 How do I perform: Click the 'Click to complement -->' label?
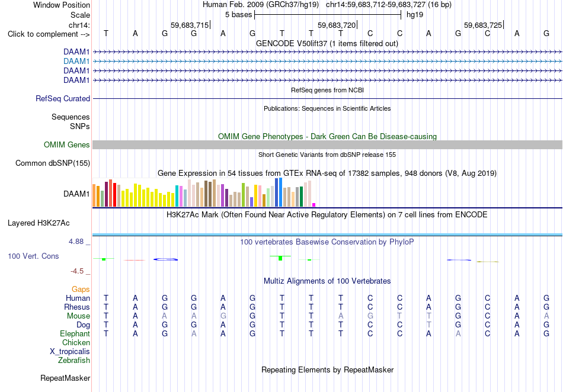(49, 34)
